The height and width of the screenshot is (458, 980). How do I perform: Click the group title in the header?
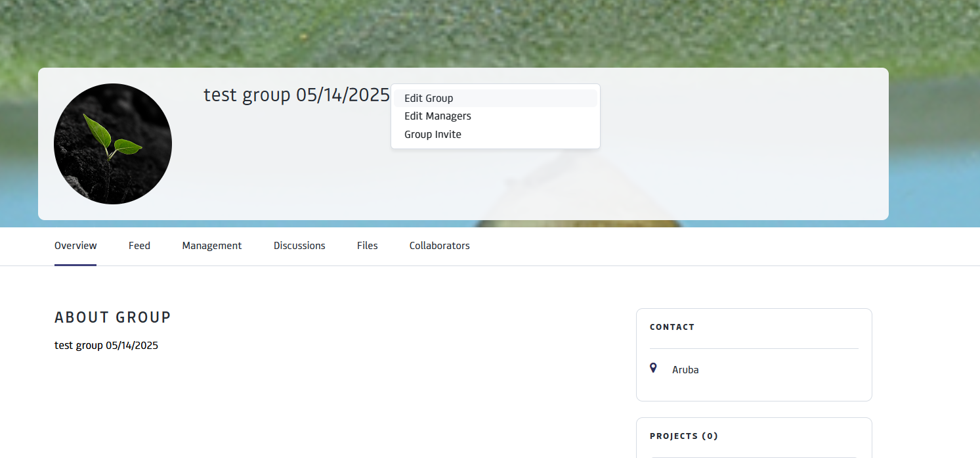[x=296, y=95]
